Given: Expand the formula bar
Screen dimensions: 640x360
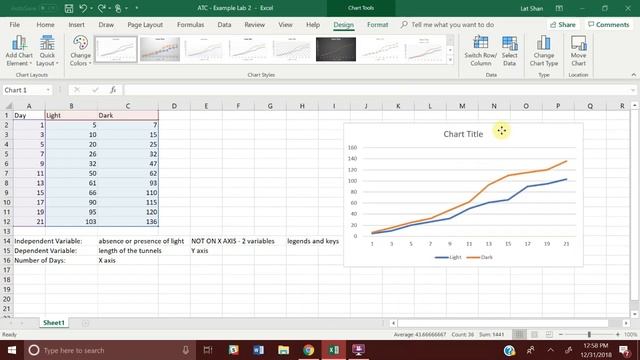Looking at the screenshot, I should (x=633, y=90).
